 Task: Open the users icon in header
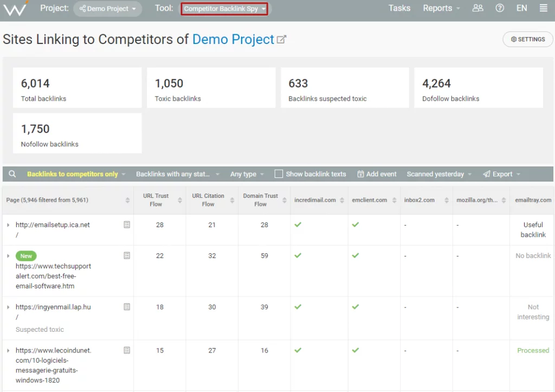coord(477,8)
